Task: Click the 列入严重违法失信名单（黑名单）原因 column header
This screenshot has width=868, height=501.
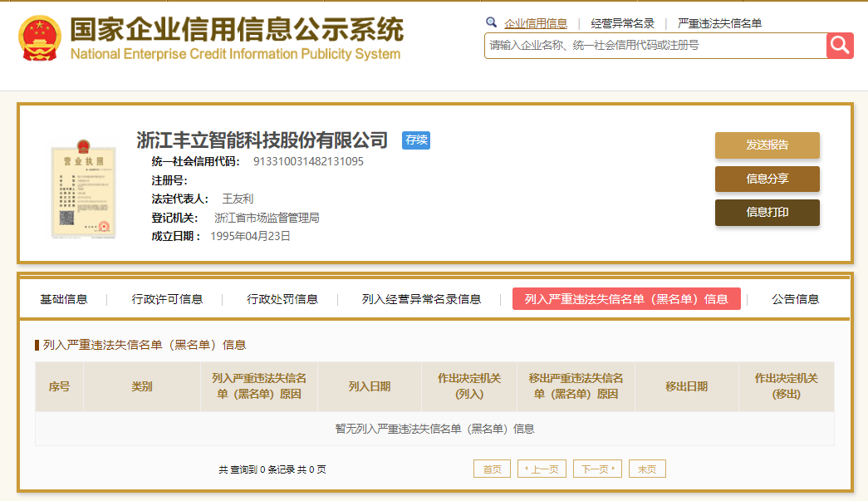Action: (x=259, y=386)
